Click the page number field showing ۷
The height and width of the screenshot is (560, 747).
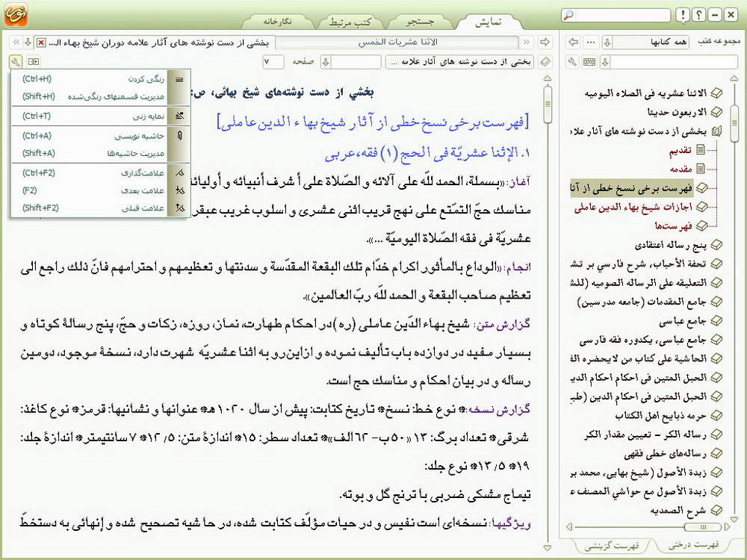(273, 62)
